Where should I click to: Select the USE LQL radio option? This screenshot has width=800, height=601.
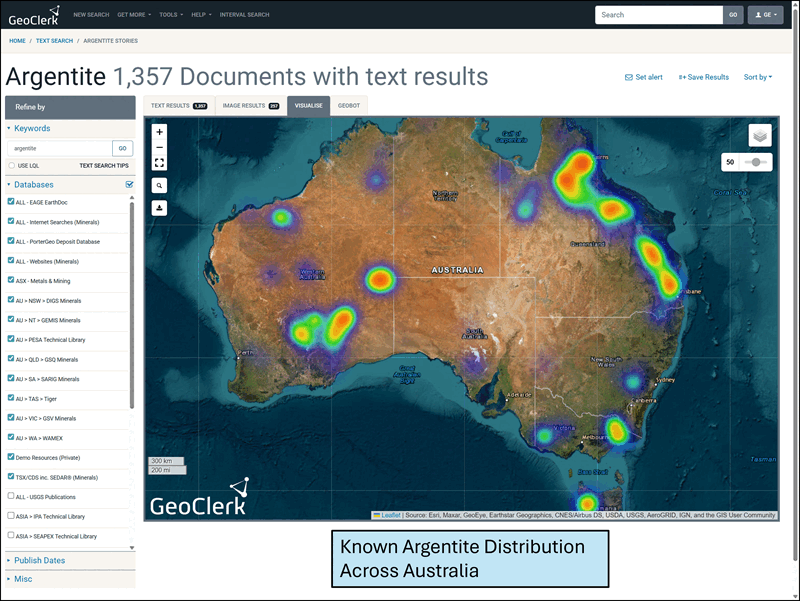[11, 165]
